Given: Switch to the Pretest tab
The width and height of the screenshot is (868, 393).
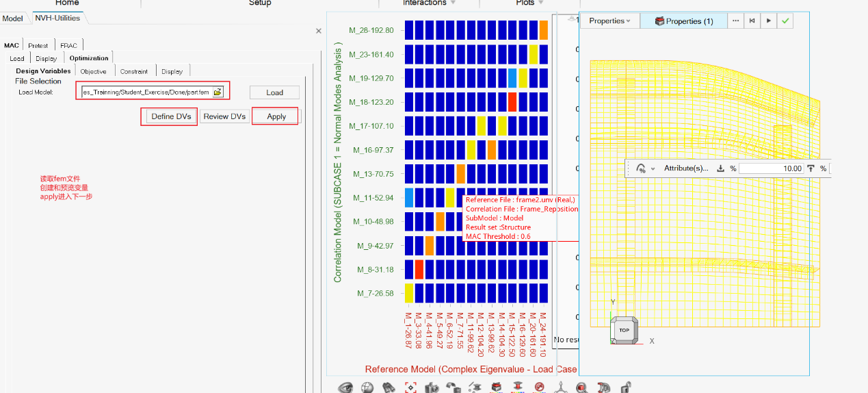Looking at the screenshot, I should pyautogui.click(x=38, y=46).
